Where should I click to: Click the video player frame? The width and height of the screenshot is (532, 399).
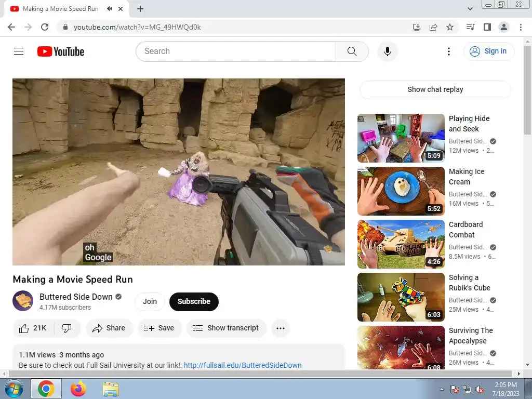[x=179, y=172]
